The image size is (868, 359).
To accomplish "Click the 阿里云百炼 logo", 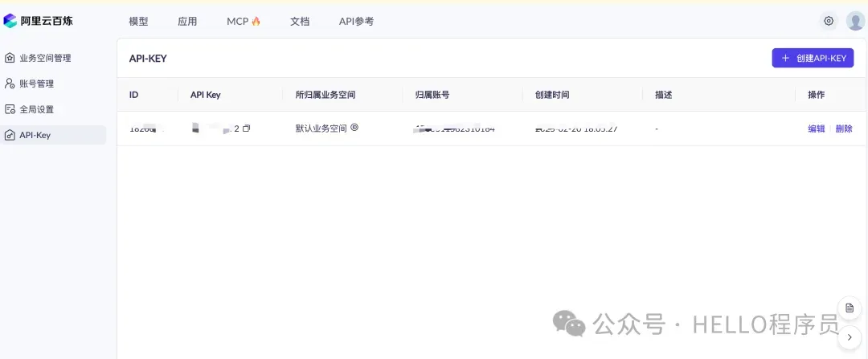I will [x=39, y=21].
